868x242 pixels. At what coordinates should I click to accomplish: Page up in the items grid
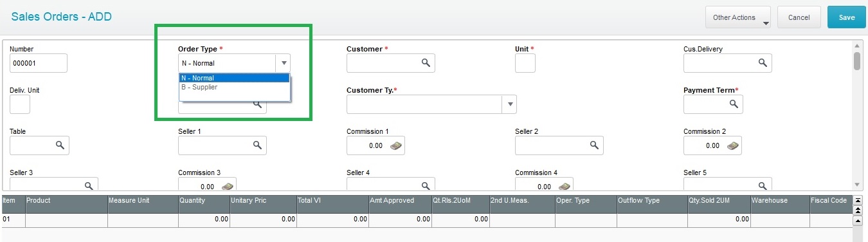857,210
